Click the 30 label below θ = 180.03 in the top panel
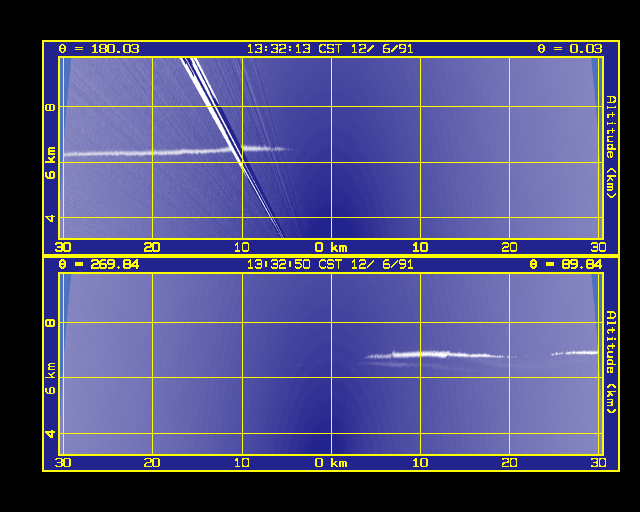This screenshot has width=640, height=512. (x=63, y=247)
